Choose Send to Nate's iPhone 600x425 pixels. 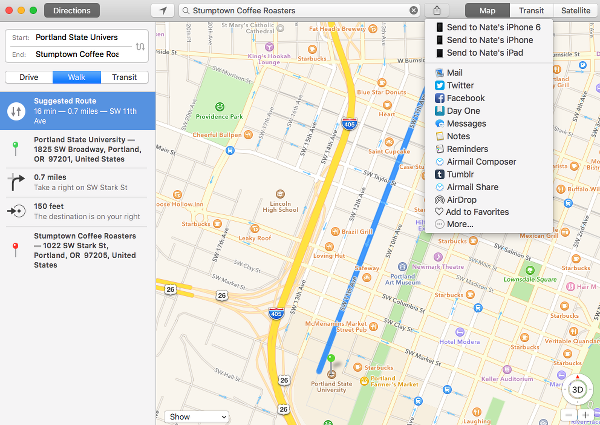[489, 40]
